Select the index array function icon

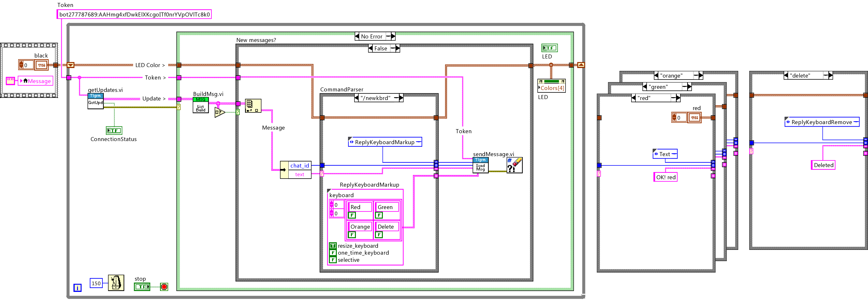(253, 106)
